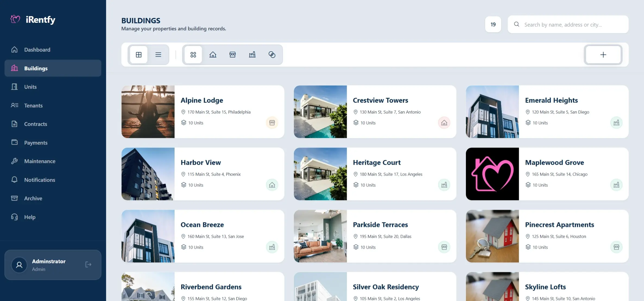Go to Maintenance
Screen dimensions: 644x301
point(53,161)
